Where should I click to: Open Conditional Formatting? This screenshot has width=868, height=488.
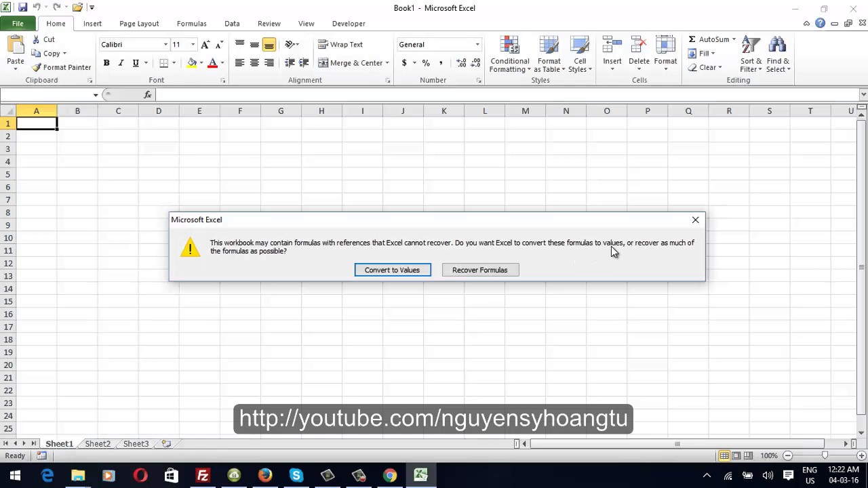click(510, 54)
